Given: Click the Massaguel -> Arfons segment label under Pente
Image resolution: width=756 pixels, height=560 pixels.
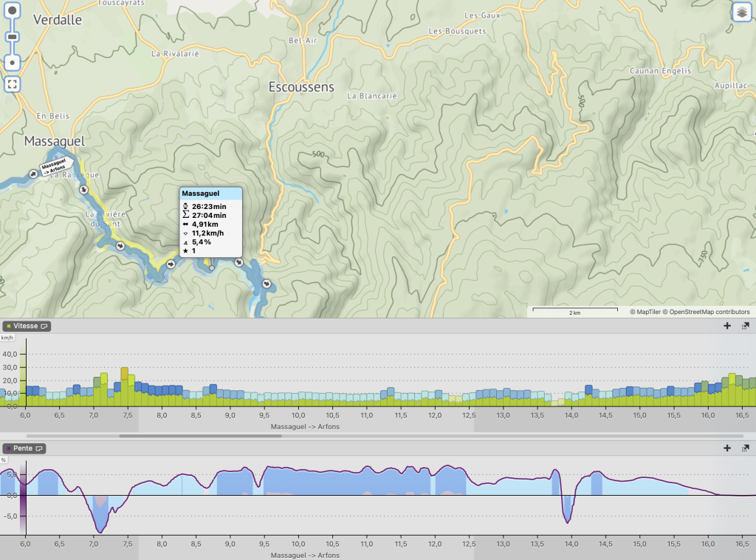Looking at the screenshot, I should [x=306, y=555].
